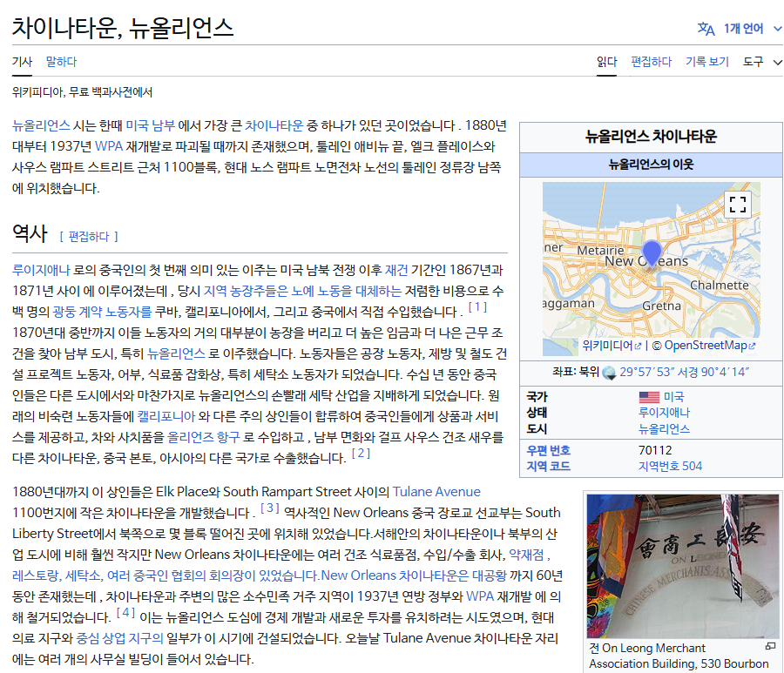The image size is (784, 673).
Task: Open the 기록 보기 history tab
Action: pyautogui.click(x=706, y=62)
